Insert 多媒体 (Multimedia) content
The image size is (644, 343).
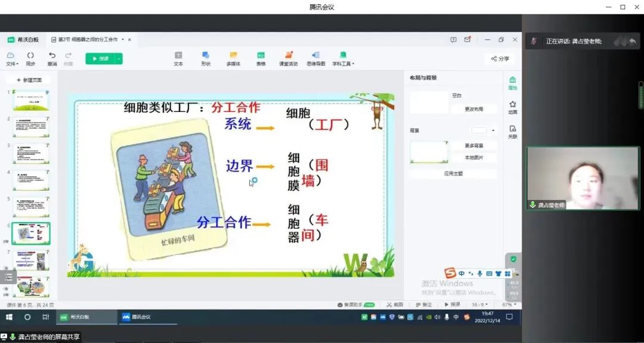coord(233,59)
